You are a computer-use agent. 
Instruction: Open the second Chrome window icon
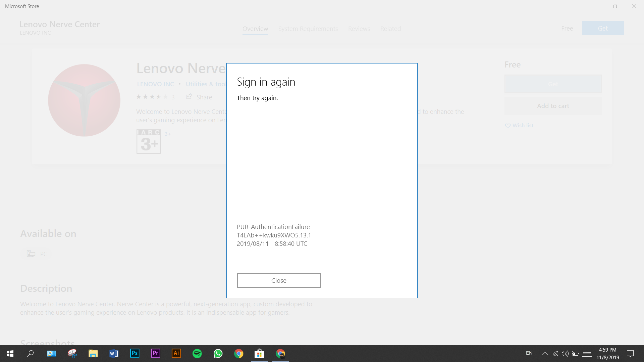click(280, 354)
